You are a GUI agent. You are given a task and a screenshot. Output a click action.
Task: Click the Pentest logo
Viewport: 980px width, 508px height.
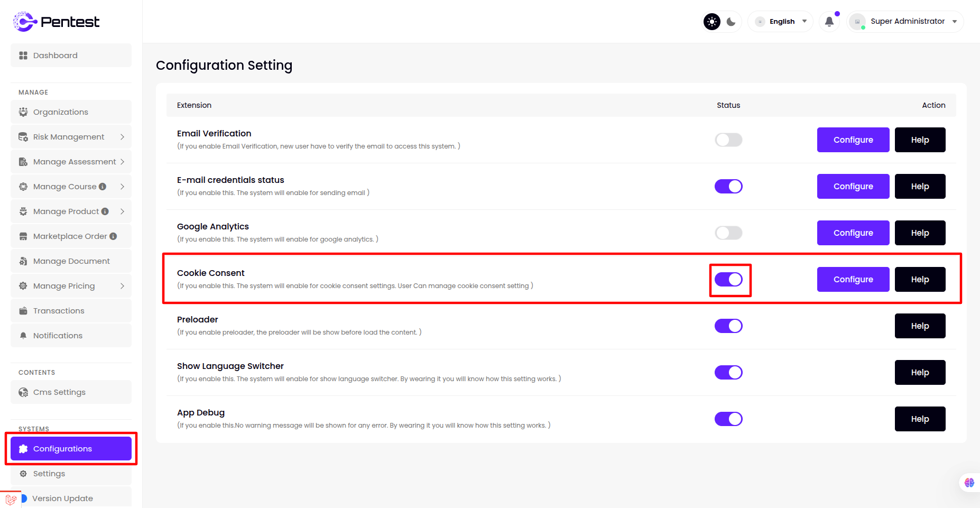[x=56, y=22]
